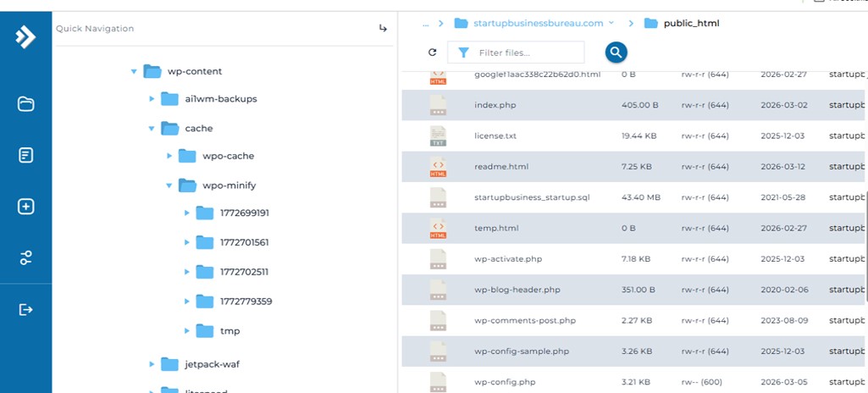The height and width of the screenshot is (393, 868).
Task: Open the startupbusinessbureau.com breadcrumb dropdown
Action: 611,23
